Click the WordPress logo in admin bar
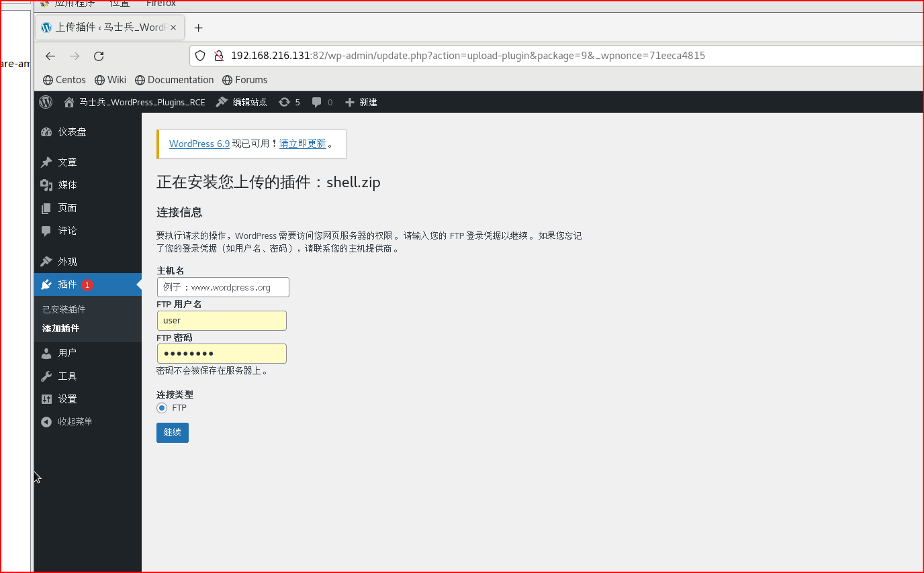Screen dimensions: 924x573 point(46,102)
